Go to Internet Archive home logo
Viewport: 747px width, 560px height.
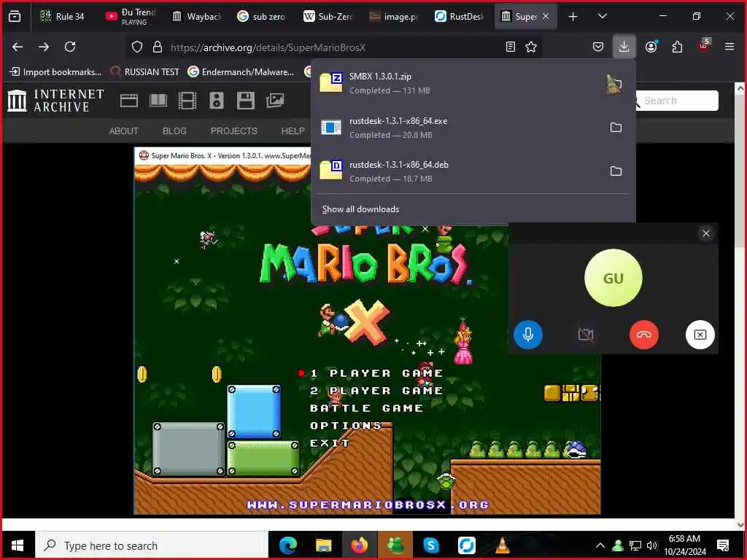[55, 101]
